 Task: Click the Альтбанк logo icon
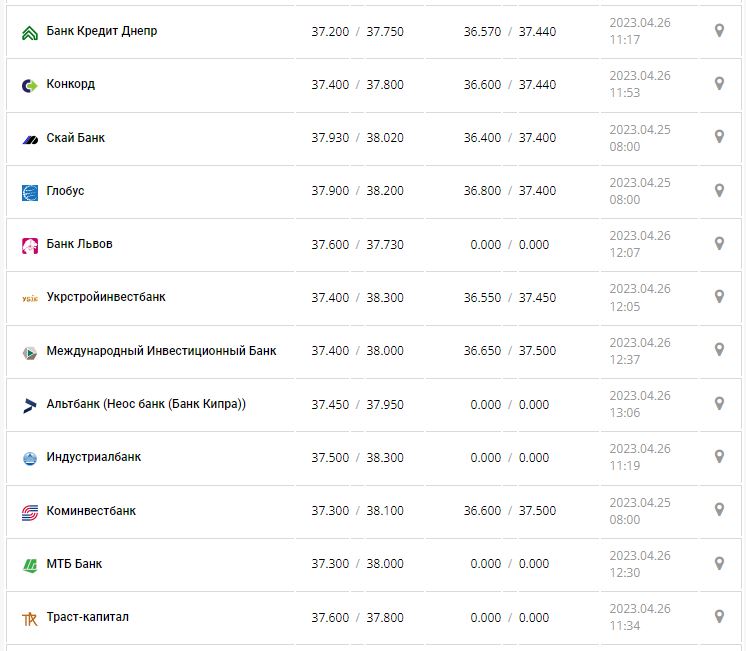coord(30,405)
